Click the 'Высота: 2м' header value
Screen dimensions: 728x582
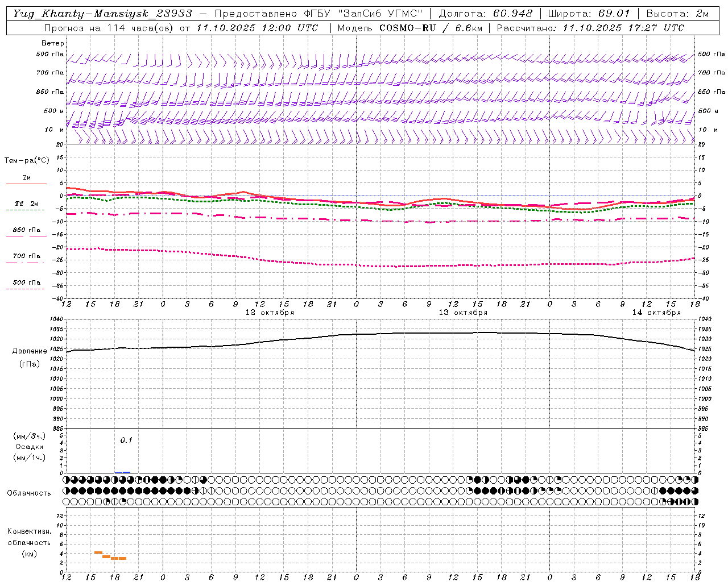(677, 14)
